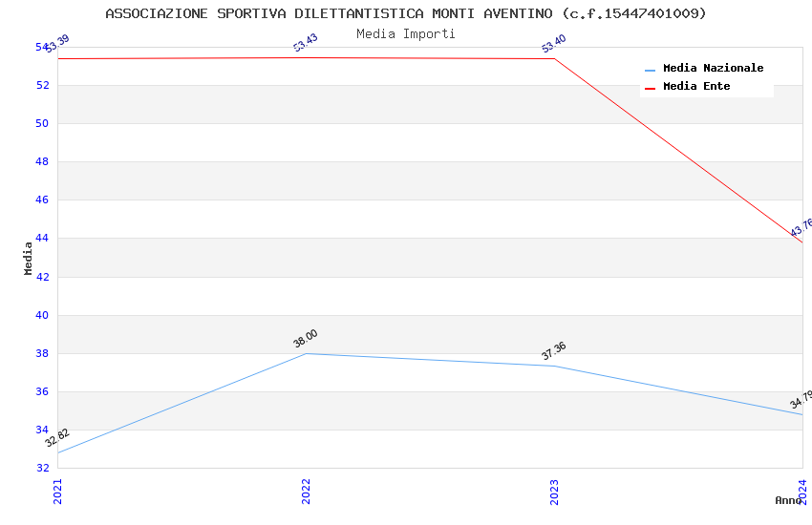Click the 32.82 data label
The height and width of the screenshot is (525, 812).
(x=57, y=437)
